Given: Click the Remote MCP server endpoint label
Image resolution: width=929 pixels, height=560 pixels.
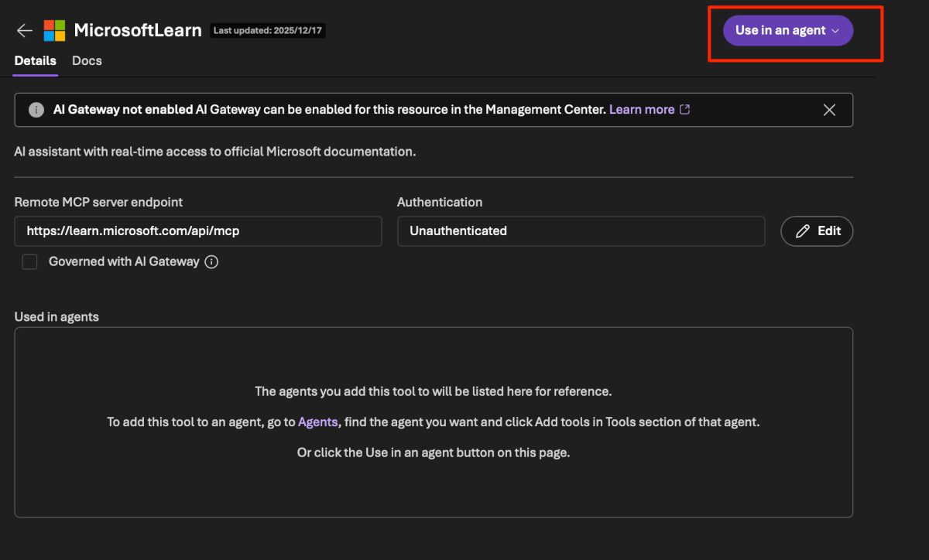Looking at the screenshot, I should pyautogui.click(x=98, y=202).
